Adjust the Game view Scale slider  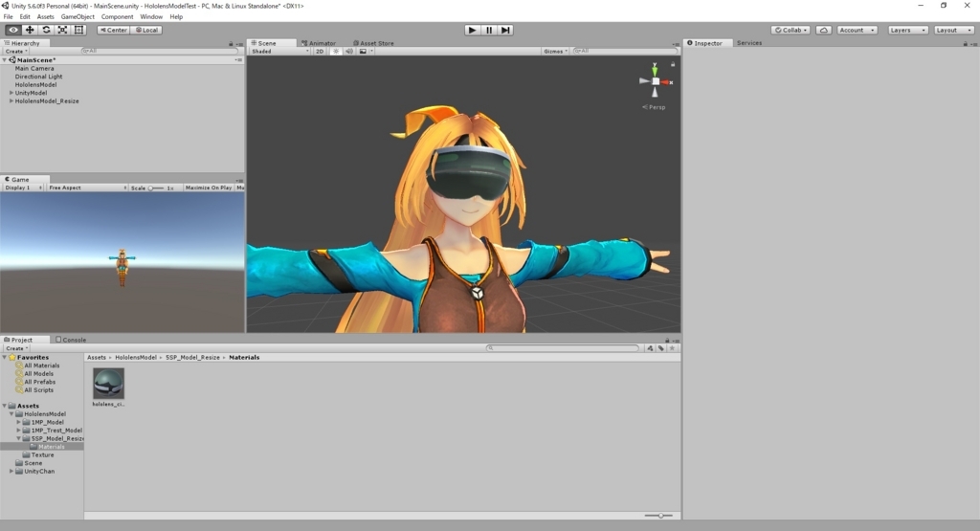tap(154, 188)
